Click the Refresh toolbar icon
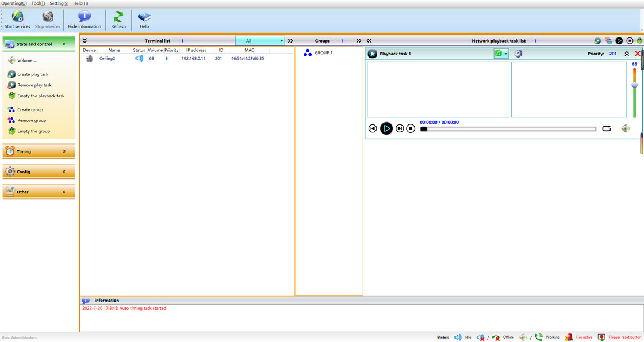Viewport: 644px width, 342px height. (118, 19)
